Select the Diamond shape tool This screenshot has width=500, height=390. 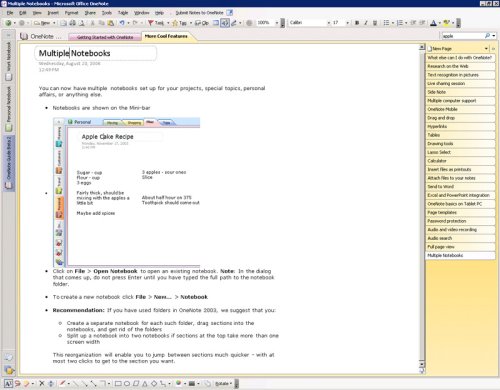pyautogui.click(x=154, y=383)
